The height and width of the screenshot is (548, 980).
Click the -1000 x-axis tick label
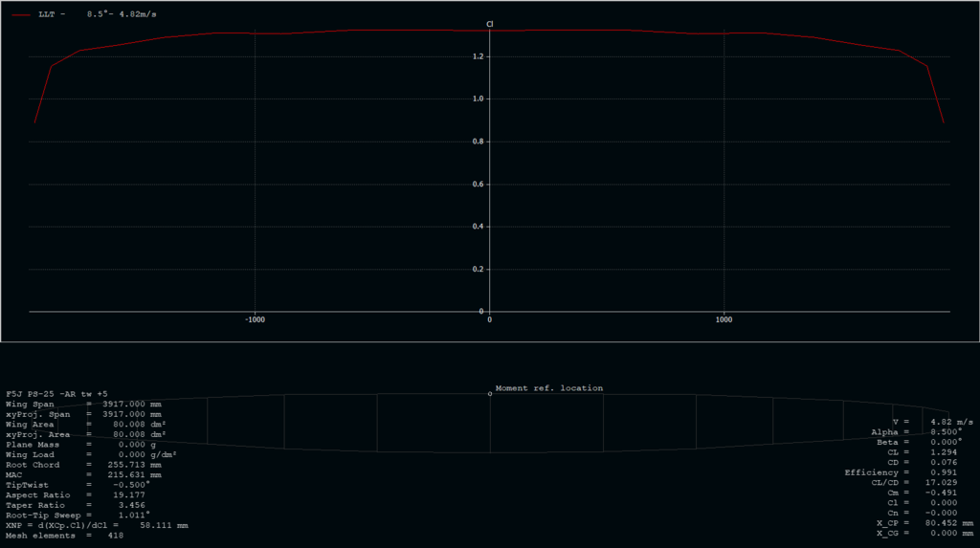coord(255,319)
